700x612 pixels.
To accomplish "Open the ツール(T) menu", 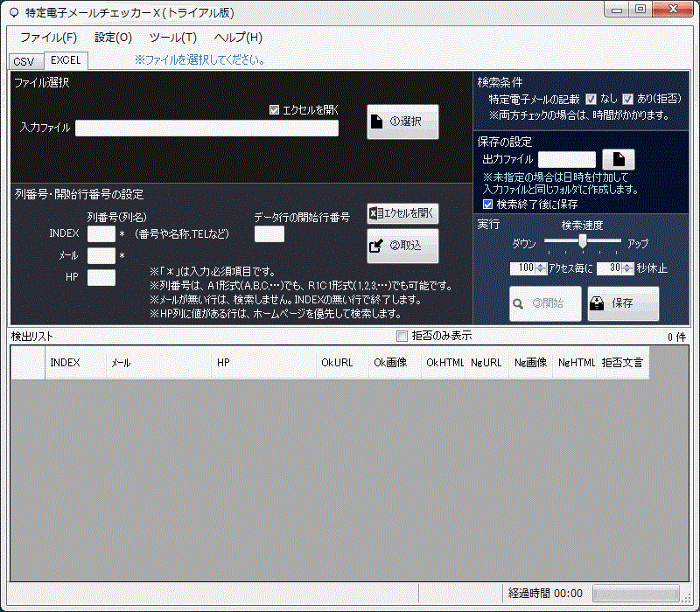I will [172, 38].
